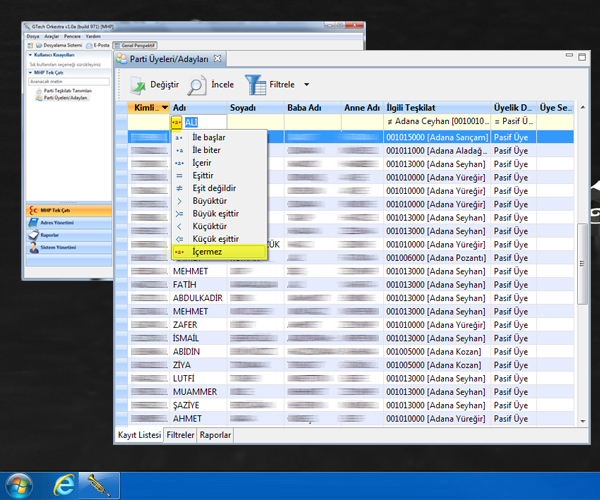Click the Üyelik D.. column header
This screenshot has width=600, height=500.
tap(514, 108)
